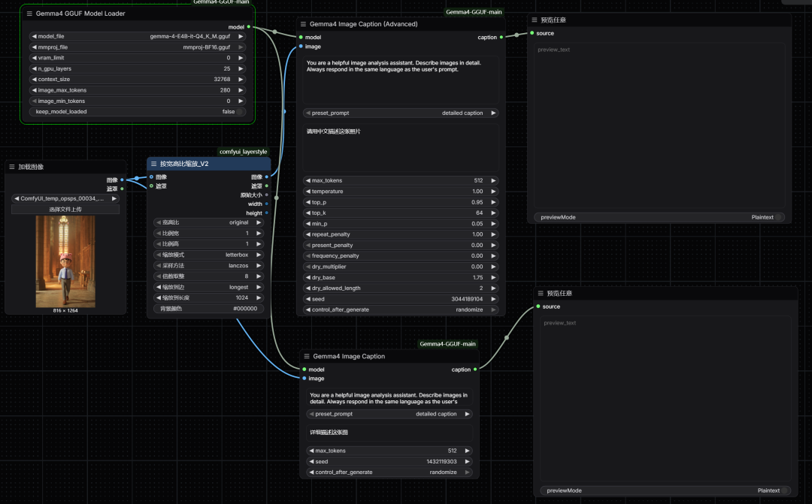Toggle keep_model_loaded switch

(240, 112)
